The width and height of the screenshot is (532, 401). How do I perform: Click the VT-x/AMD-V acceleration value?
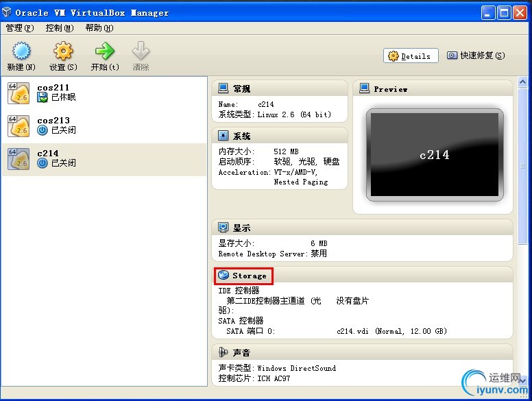coord(295,172)
